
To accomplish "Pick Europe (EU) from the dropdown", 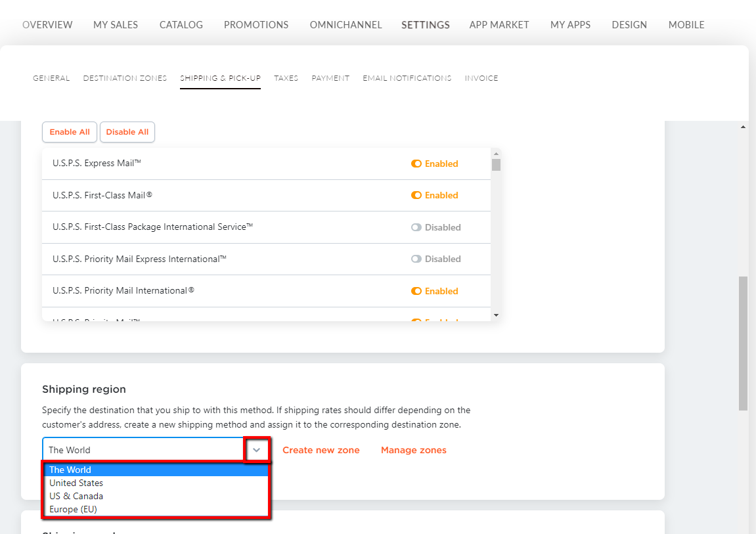I will tap(156, 510).
